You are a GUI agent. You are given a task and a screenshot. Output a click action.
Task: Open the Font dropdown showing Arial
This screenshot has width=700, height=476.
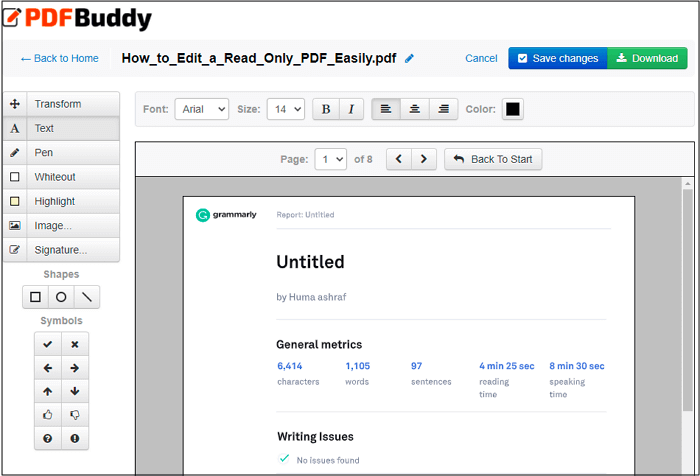pos(202,109)
